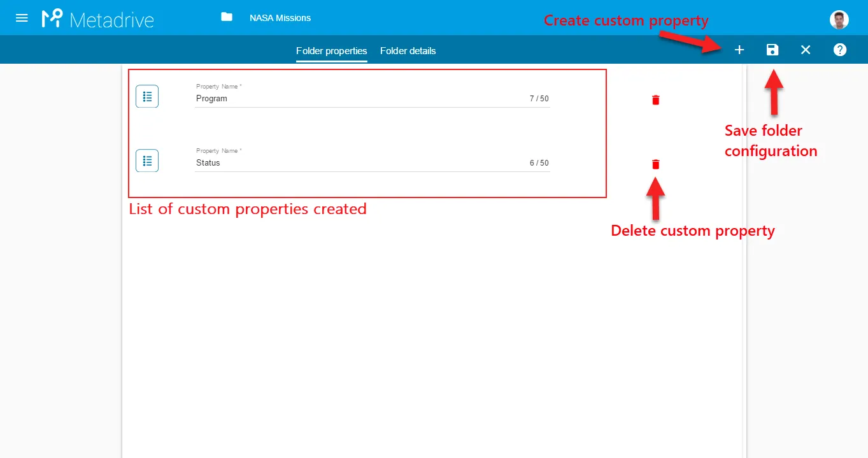Click the list type icon for Program property
The width and height of the screenshot is (868, 458).
pos(147,96)
